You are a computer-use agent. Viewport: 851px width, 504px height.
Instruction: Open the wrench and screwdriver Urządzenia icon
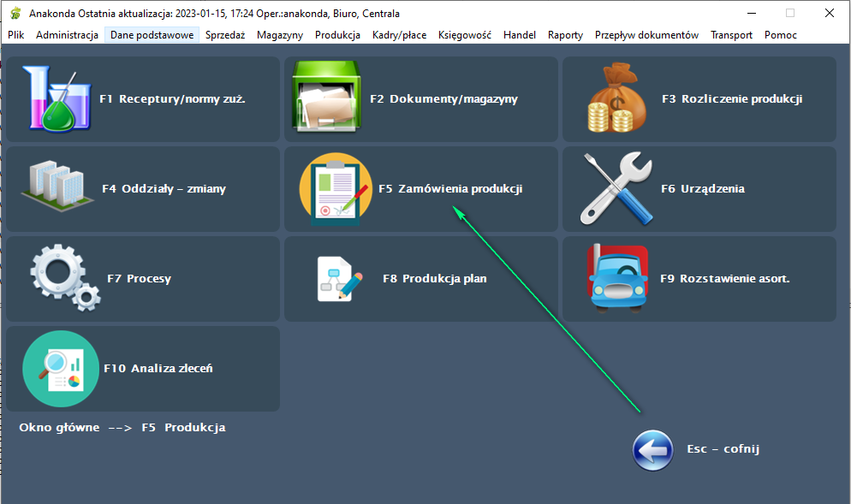click(616, 188)
